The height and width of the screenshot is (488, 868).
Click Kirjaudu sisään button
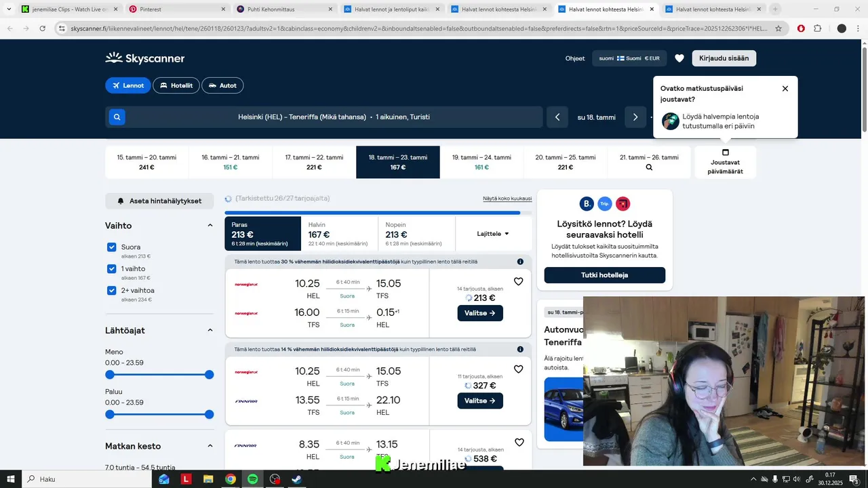(x=724, y=58)
